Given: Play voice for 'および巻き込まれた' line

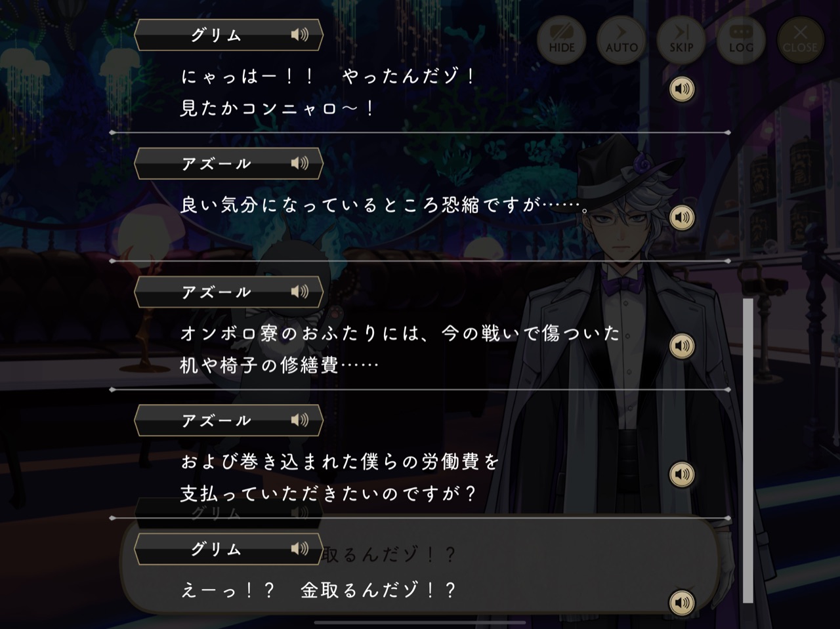Looking at the screenshot, I should (x=682, y=474).
